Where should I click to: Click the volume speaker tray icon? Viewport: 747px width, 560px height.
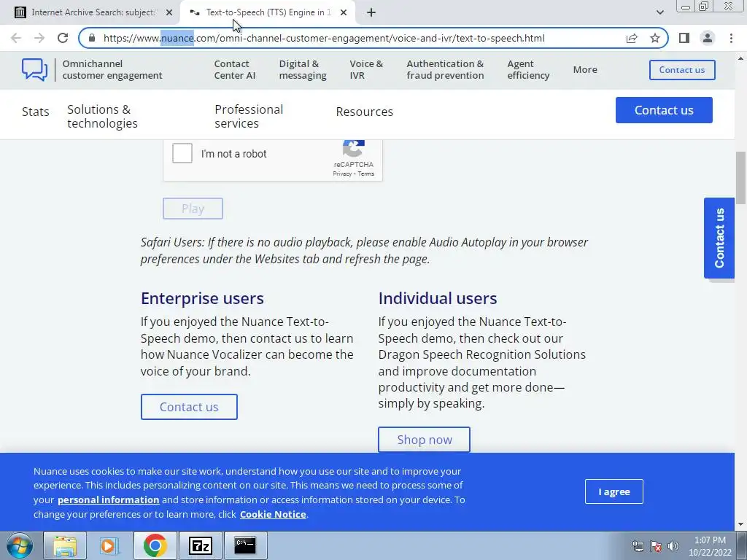673,546
